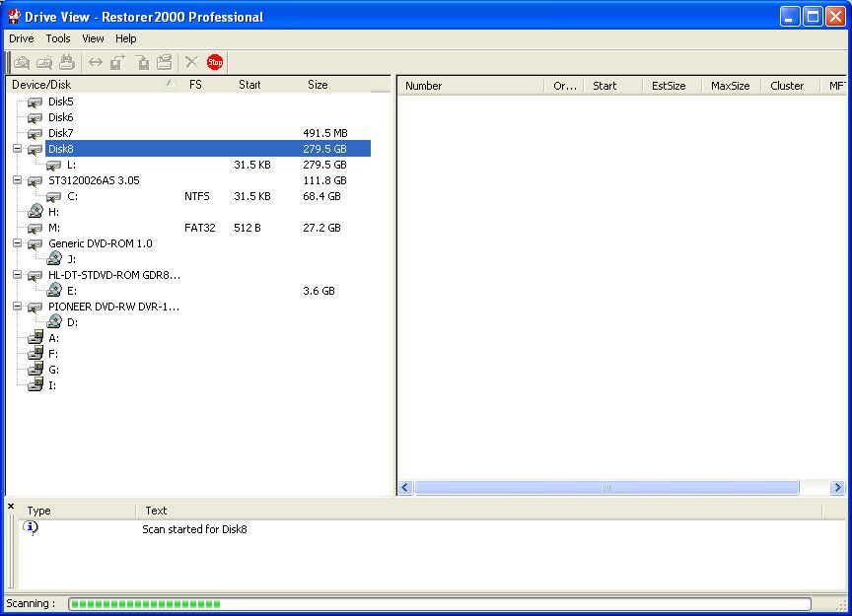Open the Help menu

125,38
